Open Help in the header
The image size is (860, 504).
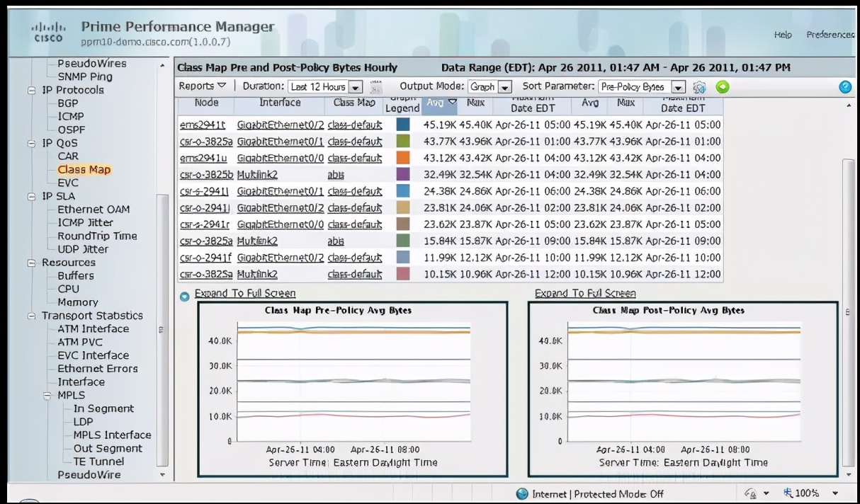[783, 35]
